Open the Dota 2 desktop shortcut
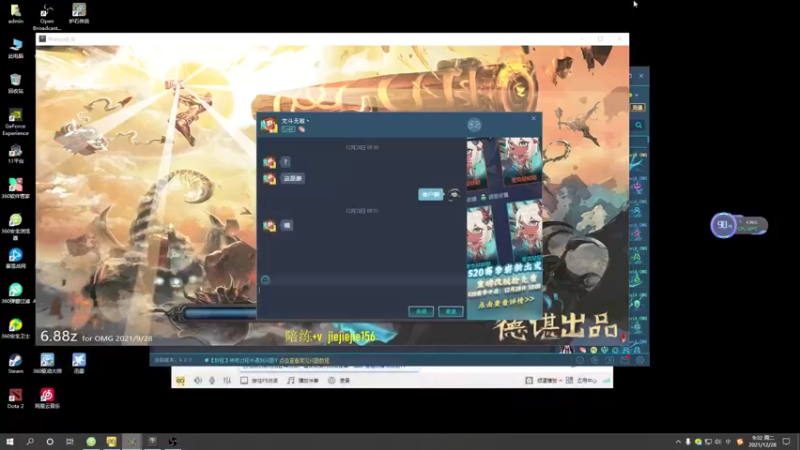The width and height of the screenshot is (800, 450). [x=15, y=398]
